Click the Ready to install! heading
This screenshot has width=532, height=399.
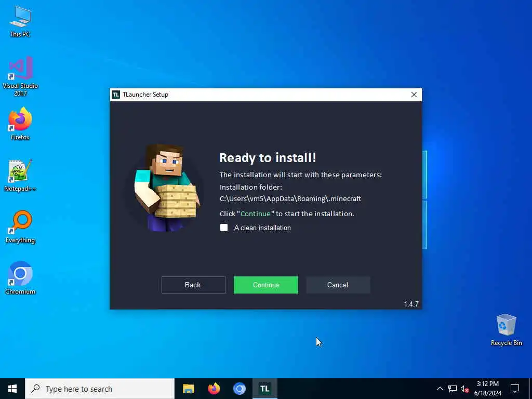click(x=268, y=158)
